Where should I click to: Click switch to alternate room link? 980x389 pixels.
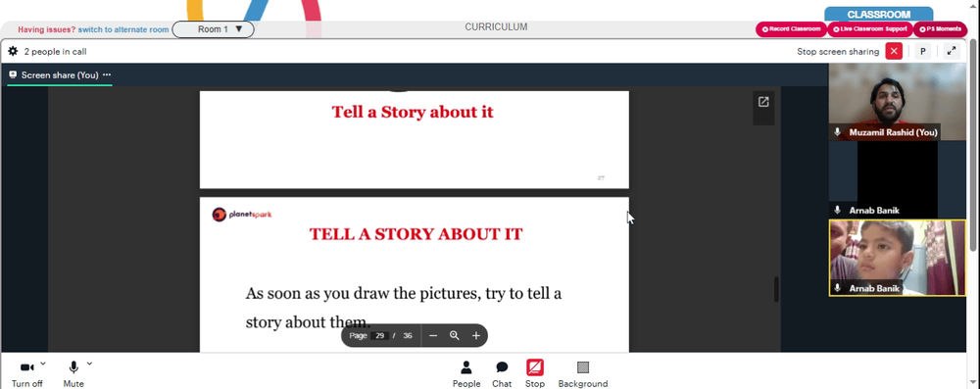pyautogui.click(x=123, y=29)
